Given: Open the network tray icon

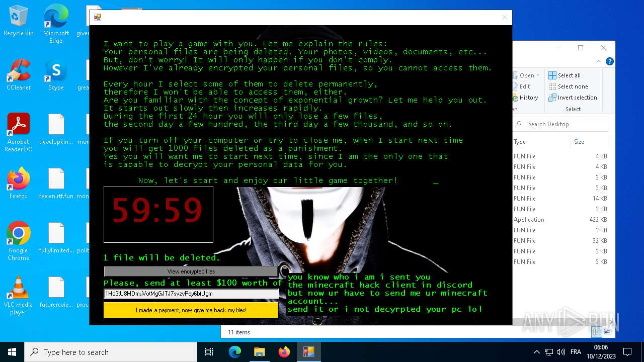Looking at the screenshot, I should coord(549,352).
